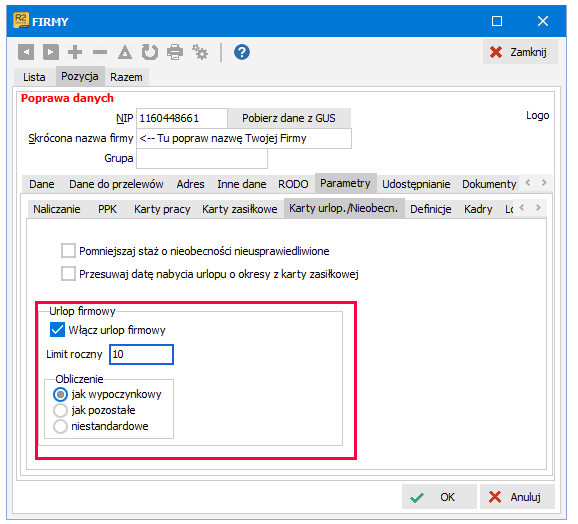The width and height of the screenshot is (578, 524).
Task: Add new record with plus icon
Action: click(x=75, y=52)
